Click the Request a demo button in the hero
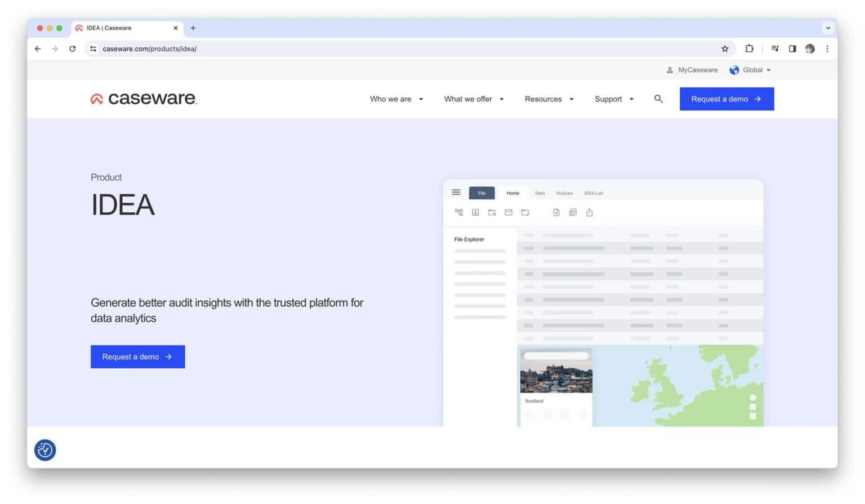The image size is (865, 504). [137, 356]
